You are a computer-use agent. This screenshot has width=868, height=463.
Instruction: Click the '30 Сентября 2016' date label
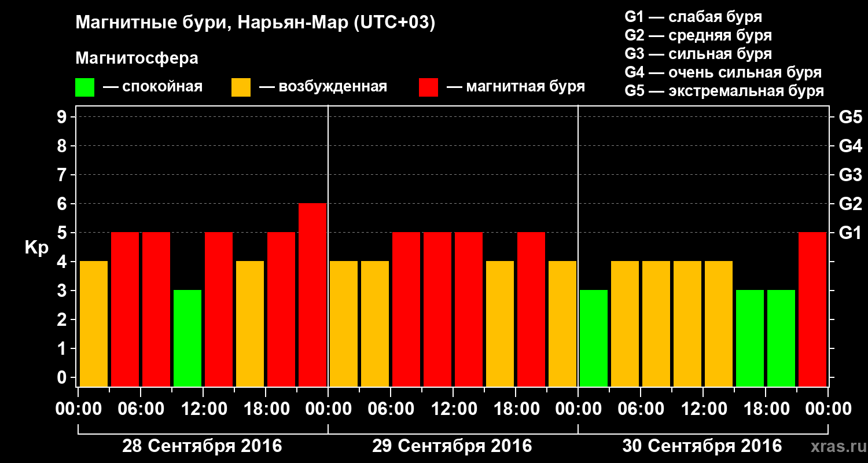pos(702,446)
